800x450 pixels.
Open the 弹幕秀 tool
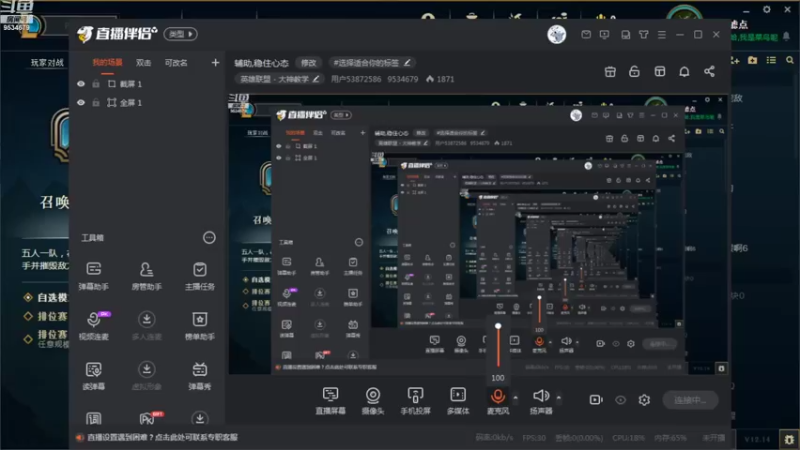click(x=199, y=376)
